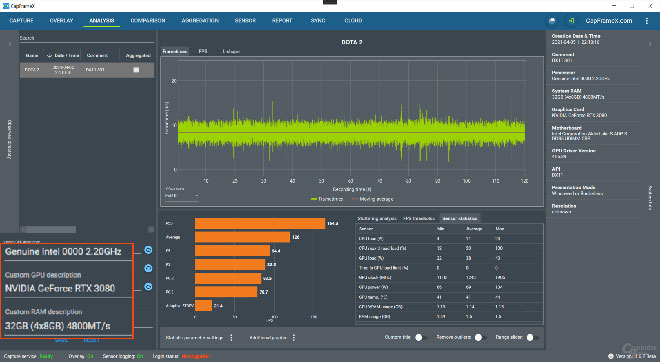This screenshot has width=660, height=362.
Task: Turn on the Range slider switch
Action: click(x=532, y=338)
